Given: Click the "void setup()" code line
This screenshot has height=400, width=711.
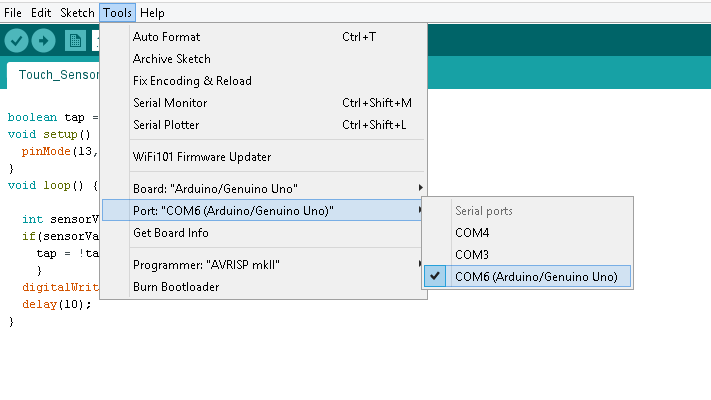Looking at the screenshot, I should point(49,135).
